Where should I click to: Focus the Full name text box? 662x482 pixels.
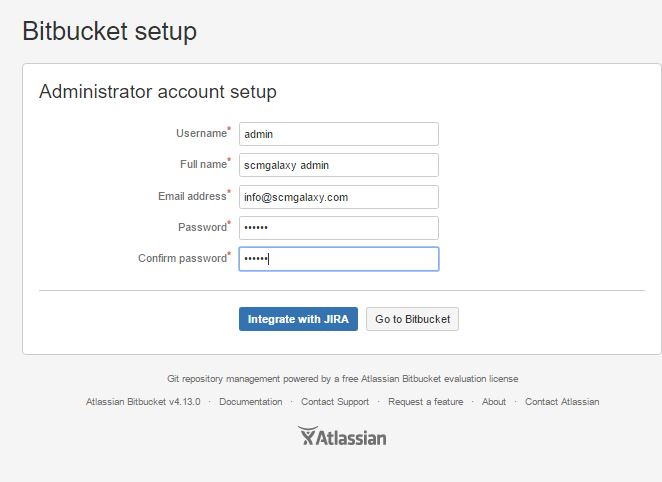click(338, 165)
